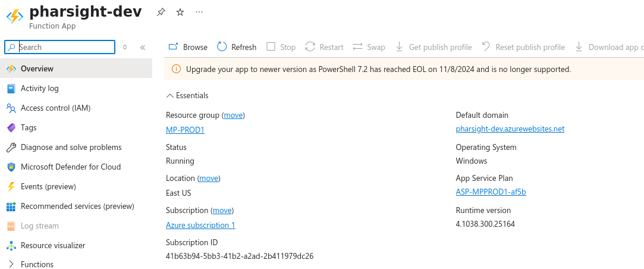
Task: Click the Refresh toolbar icon
Action: pos(222,47)
